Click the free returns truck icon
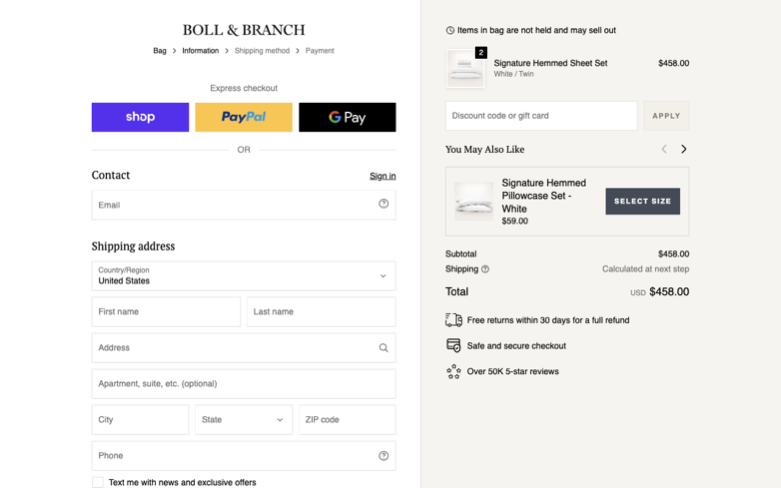The width and height of the screenshot is (781, 488). [x=453, y=320]
